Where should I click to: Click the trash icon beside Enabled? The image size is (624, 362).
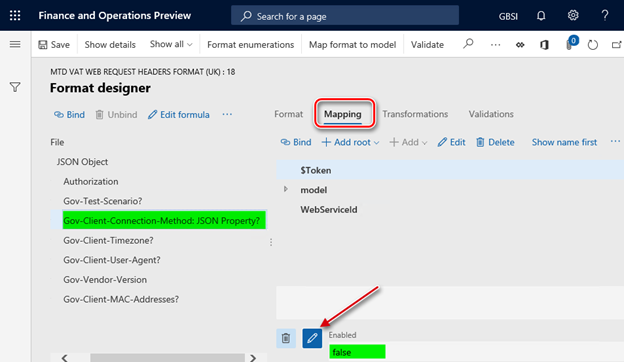(286, 338)
